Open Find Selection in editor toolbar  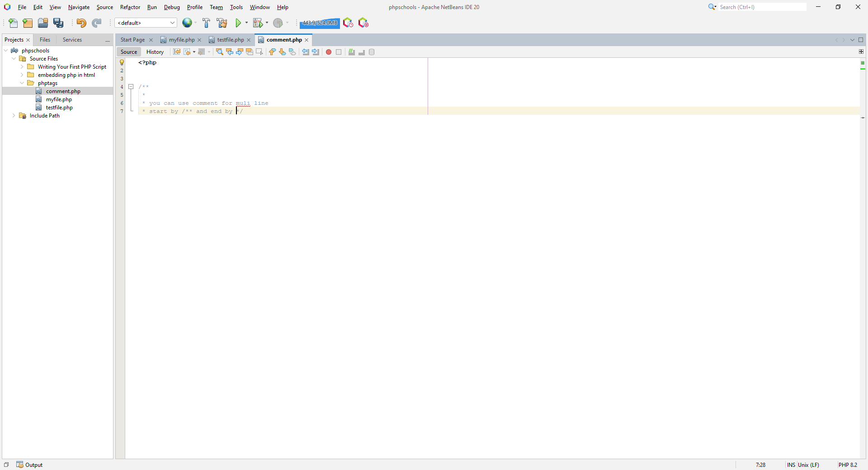click(x=219, y=52)
